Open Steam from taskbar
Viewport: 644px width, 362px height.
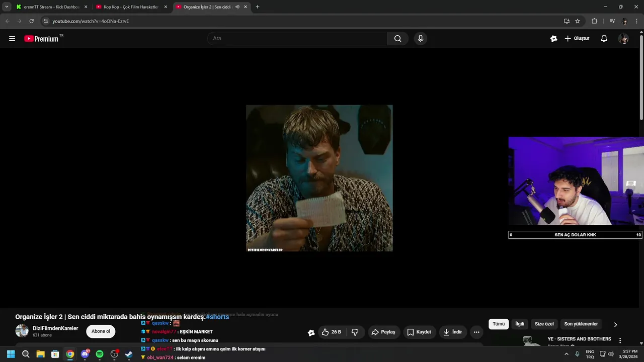129,354
